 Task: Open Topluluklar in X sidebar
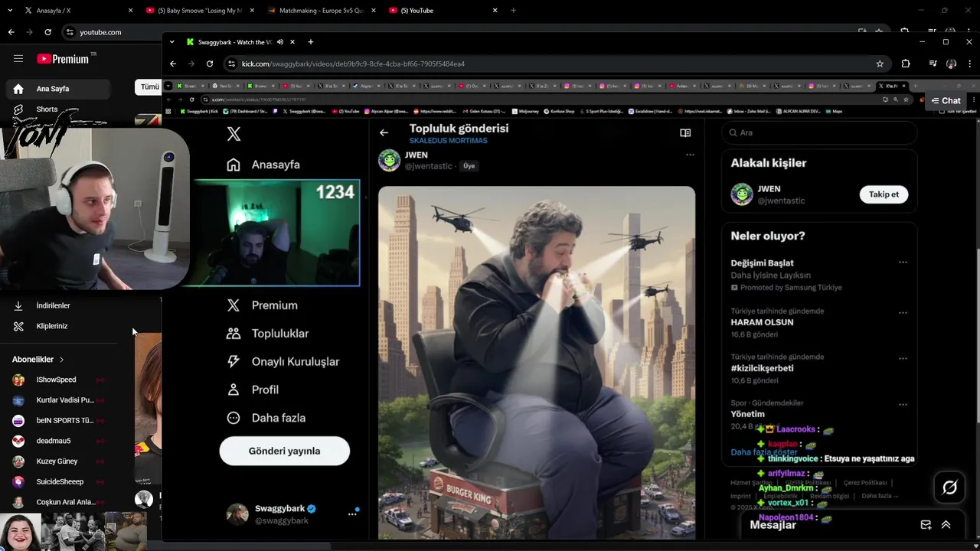[267, 334]
